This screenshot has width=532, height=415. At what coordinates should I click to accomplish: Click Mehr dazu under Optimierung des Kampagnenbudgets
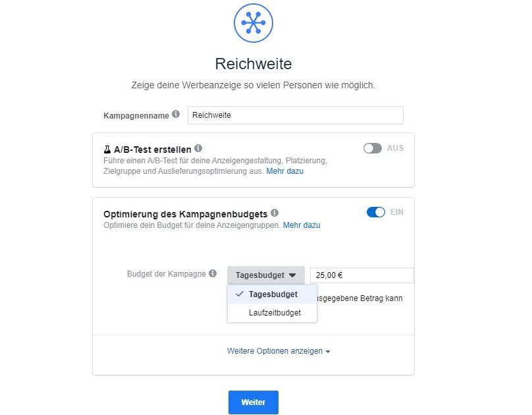(x=301, y=225)
